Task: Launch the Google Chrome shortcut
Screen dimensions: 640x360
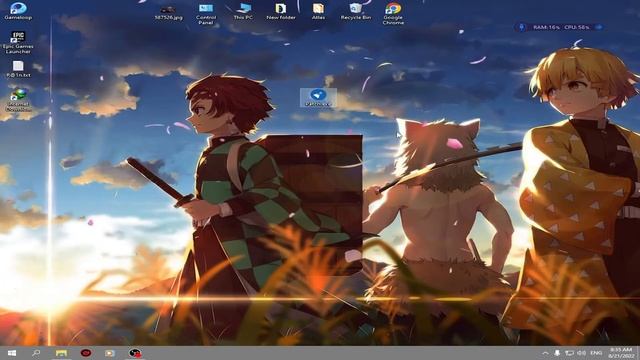Action: (x=393, y=14)
